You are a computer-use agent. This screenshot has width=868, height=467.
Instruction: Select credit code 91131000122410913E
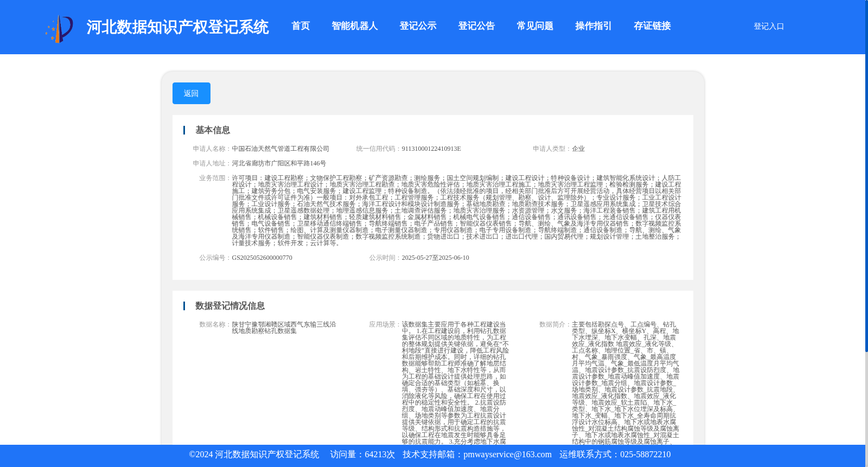431,149
